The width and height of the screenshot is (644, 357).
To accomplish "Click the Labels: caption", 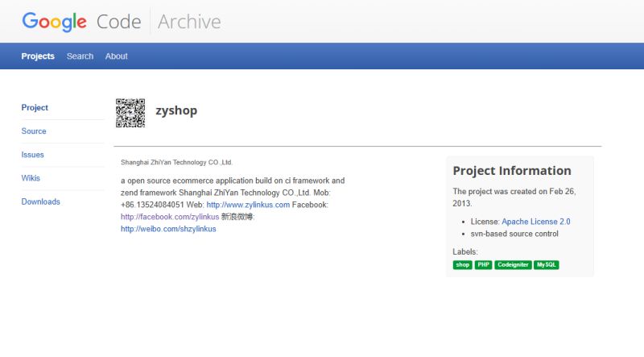I will 465,251.
